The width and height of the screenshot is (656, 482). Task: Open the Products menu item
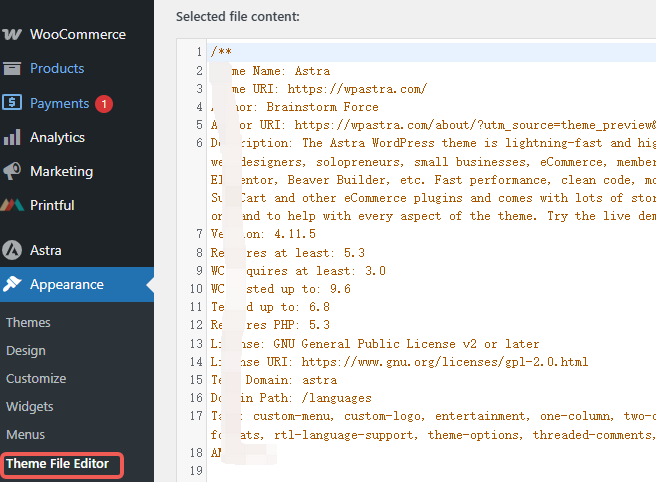[x=57, y=68]
